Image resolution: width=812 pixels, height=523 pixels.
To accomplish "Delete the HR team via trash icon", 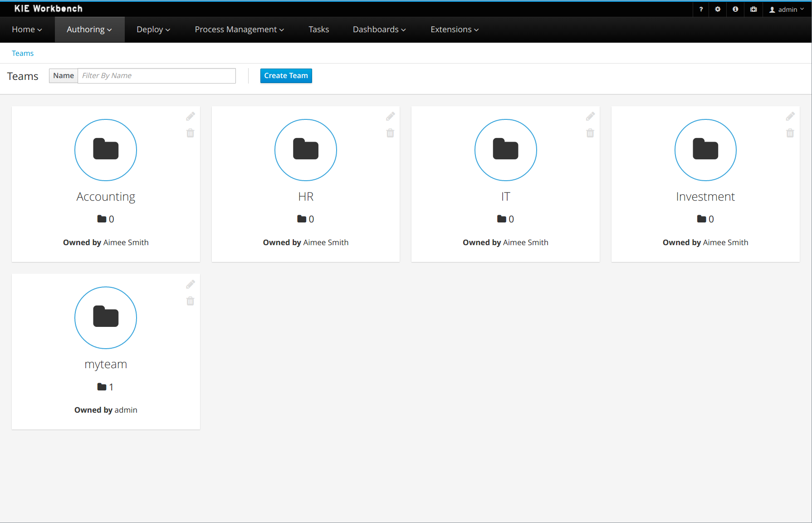I will point(390,133).
